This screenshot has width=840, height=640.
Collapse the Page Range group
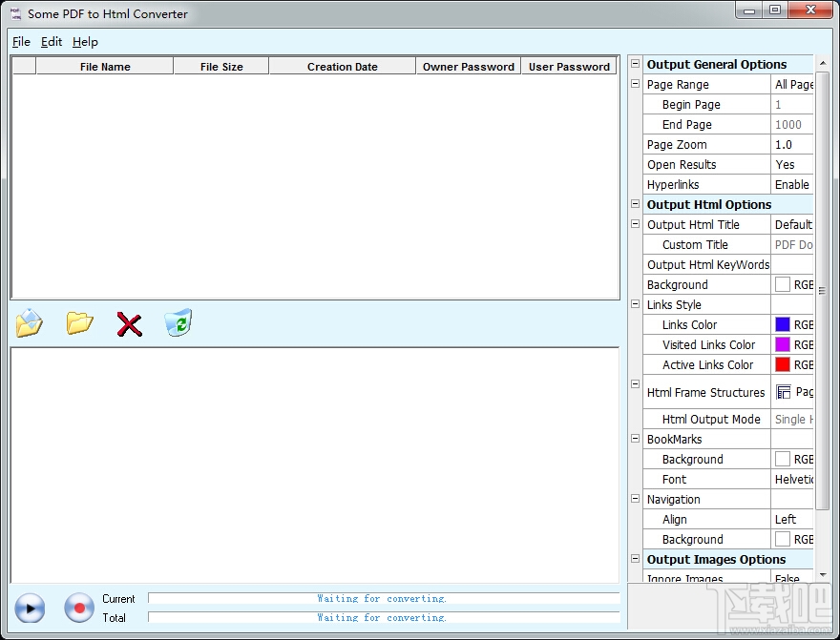pos(636,84)
